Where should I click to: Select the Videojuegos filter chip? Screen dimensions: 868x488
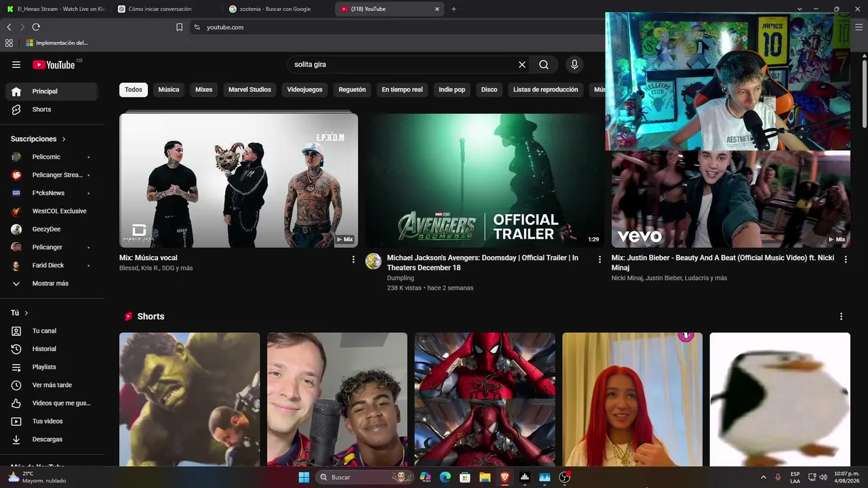[x=304, y=89]
